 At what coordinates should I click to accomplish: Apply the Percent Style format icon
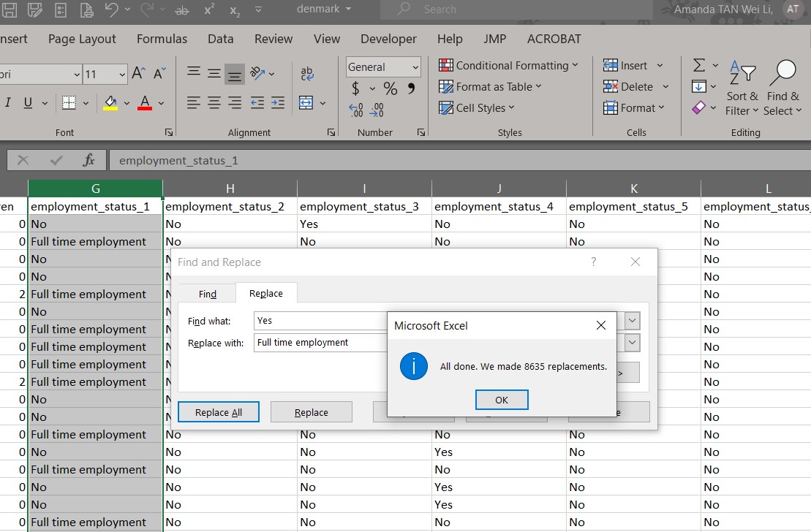pyautogui.click(x=391, y=89)
